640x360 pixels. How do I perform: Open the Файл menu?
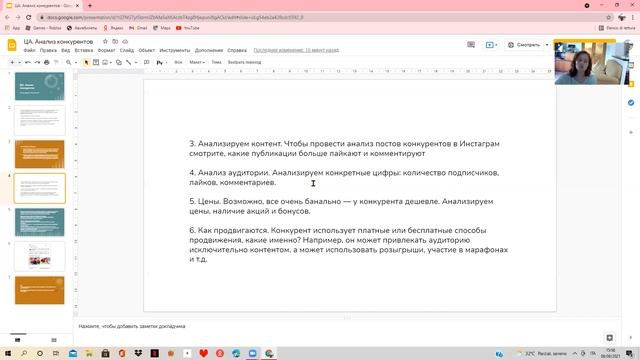[29, 50]
